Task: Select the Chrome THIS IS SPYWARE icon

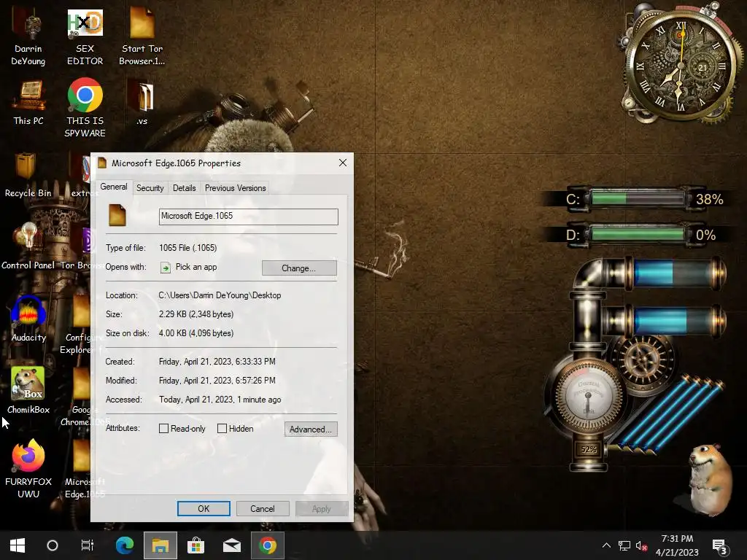Action: pyautogui.click(x=85, y=108)
